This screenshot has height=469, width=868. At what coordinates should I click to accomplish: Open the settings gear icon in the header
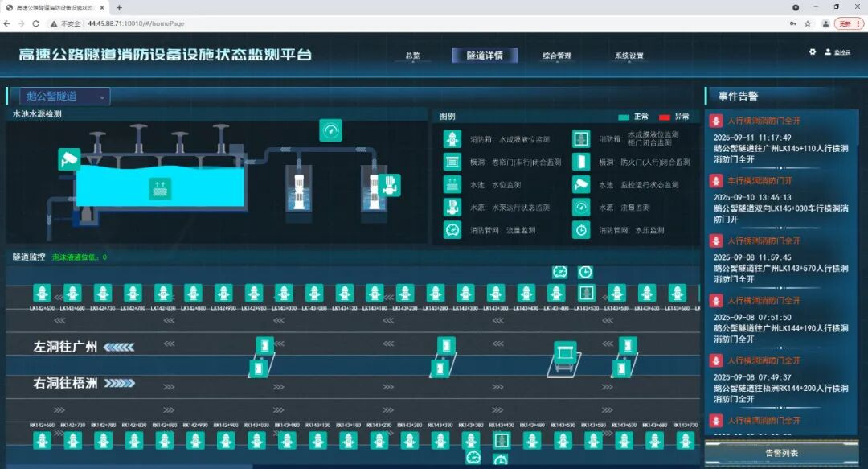[x=813, y=52]
